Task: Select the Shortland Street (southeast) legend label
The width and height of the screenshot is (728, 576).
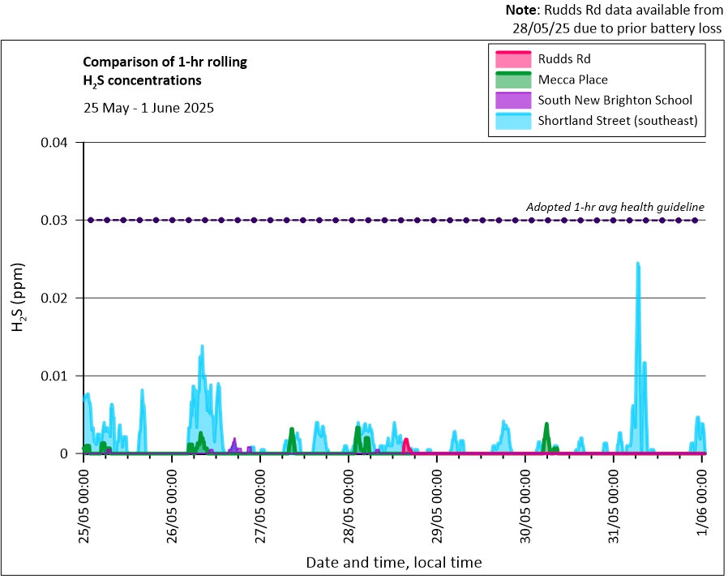Action: pyautogui.click(x=618, y=122)
